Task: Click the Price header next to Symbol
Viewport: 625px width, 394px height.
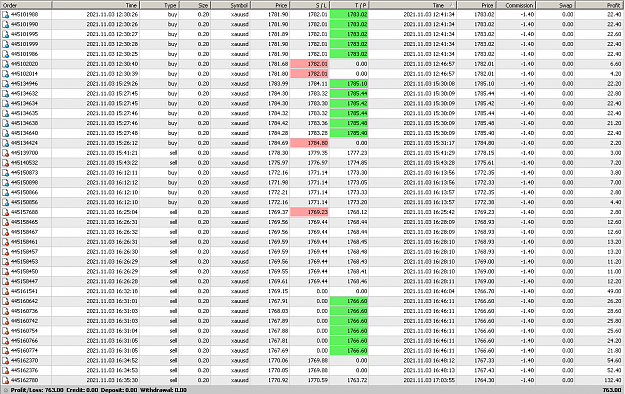Action: pyautogui.click(x=270, y=5)
